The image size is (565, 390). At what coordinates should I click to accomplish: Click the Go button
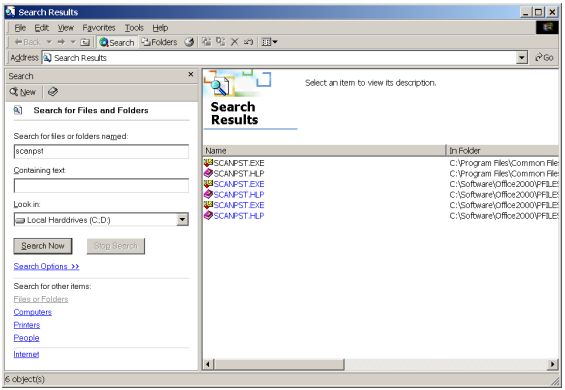point(544,58)
